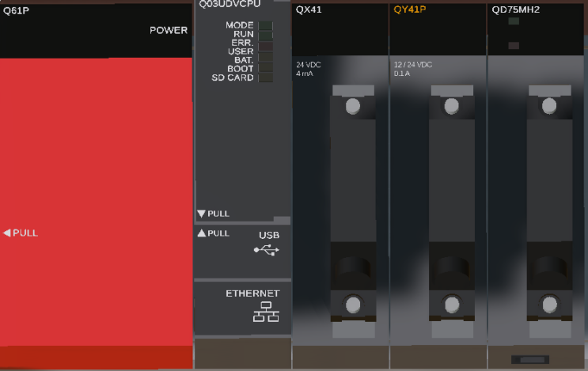Click the top screw on QX41 connector
Viewport: 588px width, 371px height.
click(353, 106)
